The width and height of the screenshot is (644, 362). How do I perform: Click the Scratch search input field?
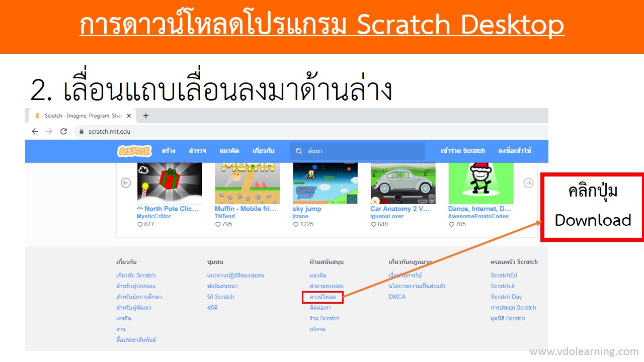[x=362, y=151]
